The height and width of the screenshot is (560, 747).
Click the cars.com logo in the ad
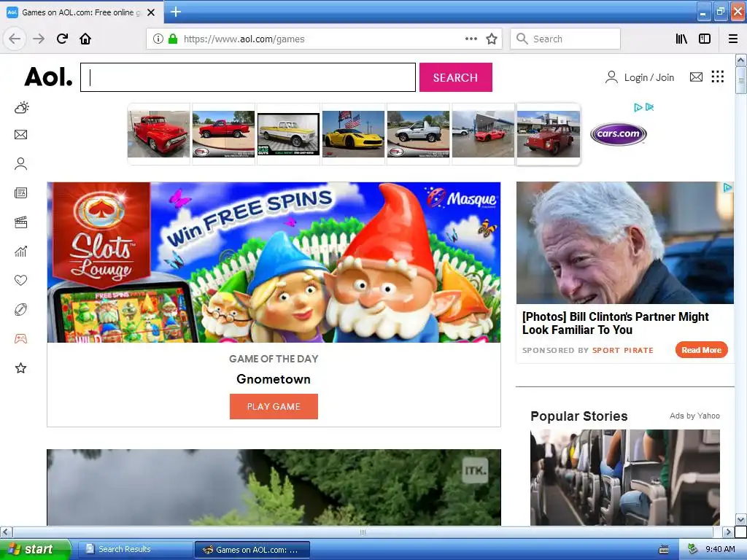[618, 134]
